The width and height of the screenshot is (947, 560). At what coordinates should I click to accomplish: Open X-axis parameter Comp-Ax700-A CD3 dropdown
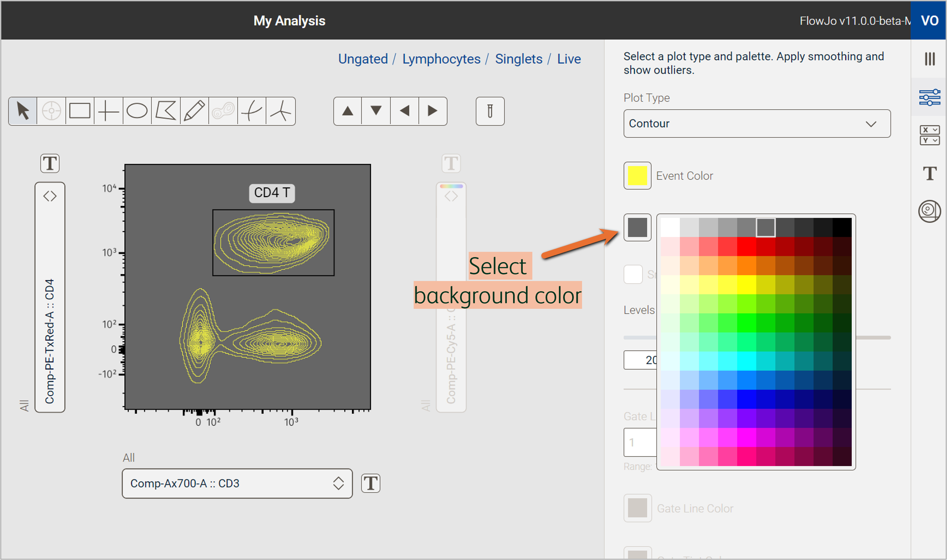coord(237,484)
